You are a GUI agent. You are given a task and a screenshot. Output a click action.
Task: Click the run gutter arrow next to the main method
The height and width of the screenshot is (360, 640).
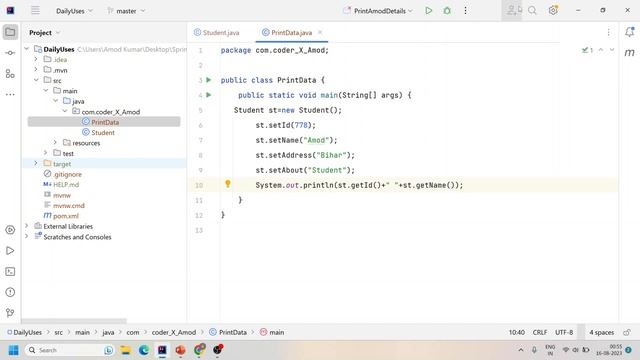pyautogui.click(x=209, y=95)
